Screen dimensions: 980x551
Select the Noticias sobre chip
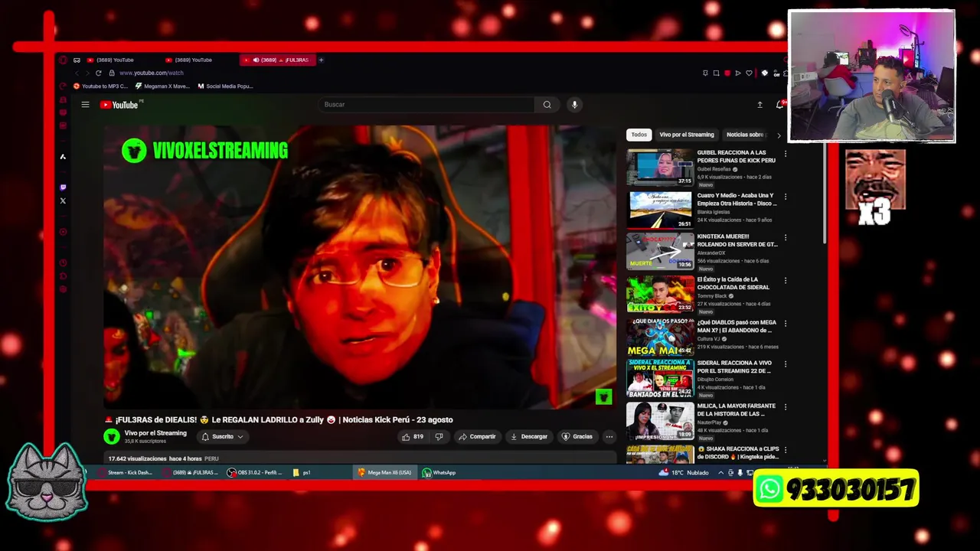point(745,135)
